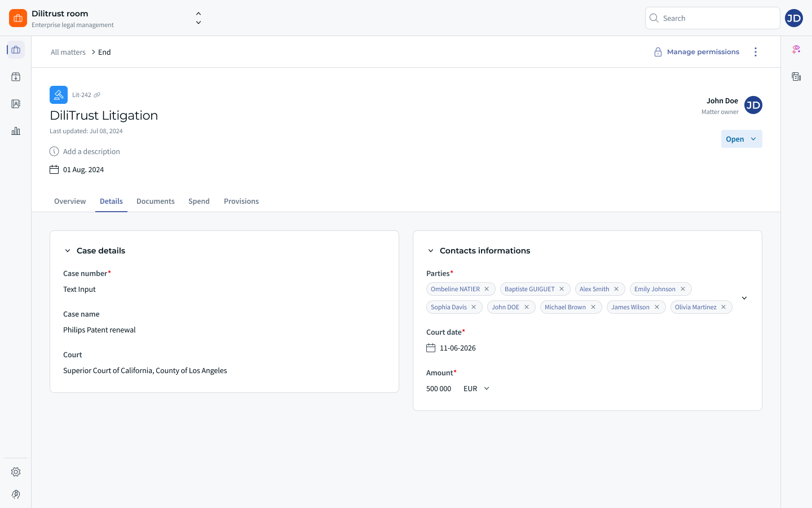Open the three-dot more options menu
This screenshot has width=812, height=508.
pyautogui.click(x=756, y=52)
